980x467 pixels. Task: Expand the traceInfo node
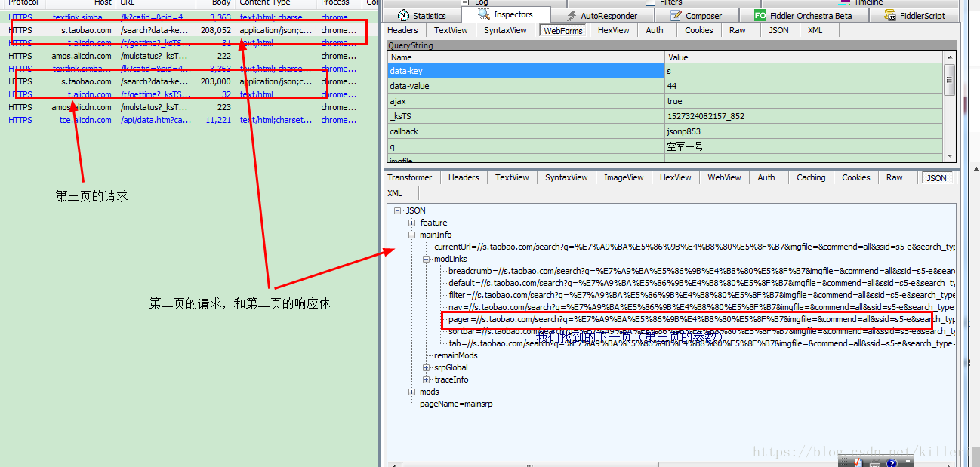pos(427,379)
